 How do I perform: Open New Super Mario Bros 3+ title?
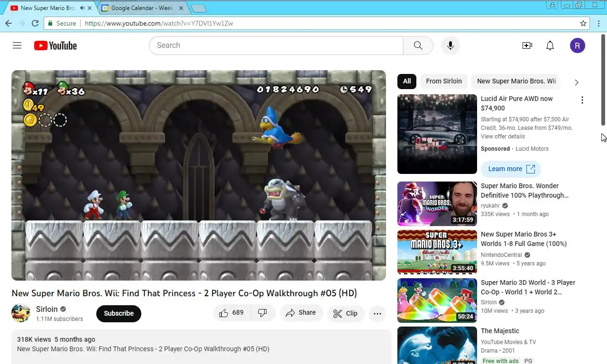click(524, 239)
